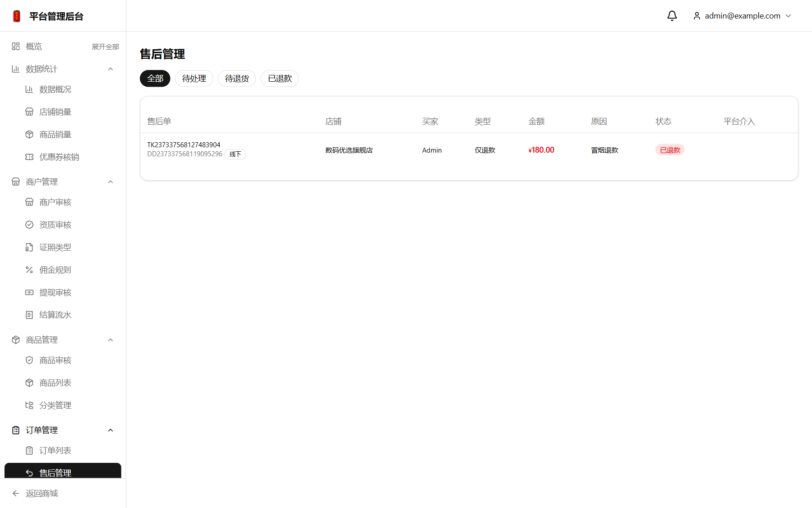This screenshot has width=812, height=508.
Task: Collapse the 订单管理 section chevron
Action: [x=111, y=430]
